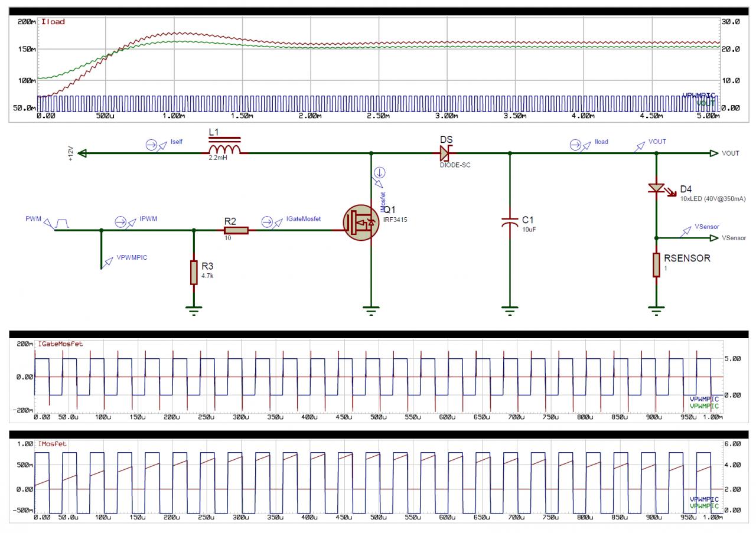Click the VOUT output terminal arrow
The image size is (756, 533).
714,153
